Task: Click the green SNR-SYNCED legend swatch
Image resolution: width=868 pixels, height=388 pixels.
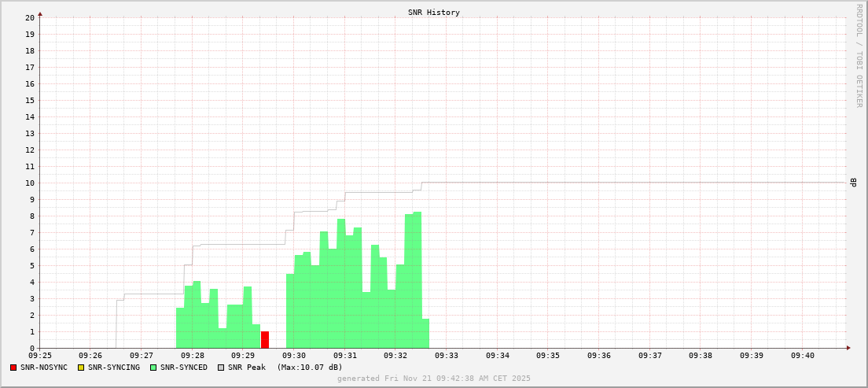Action: (153, 368)
